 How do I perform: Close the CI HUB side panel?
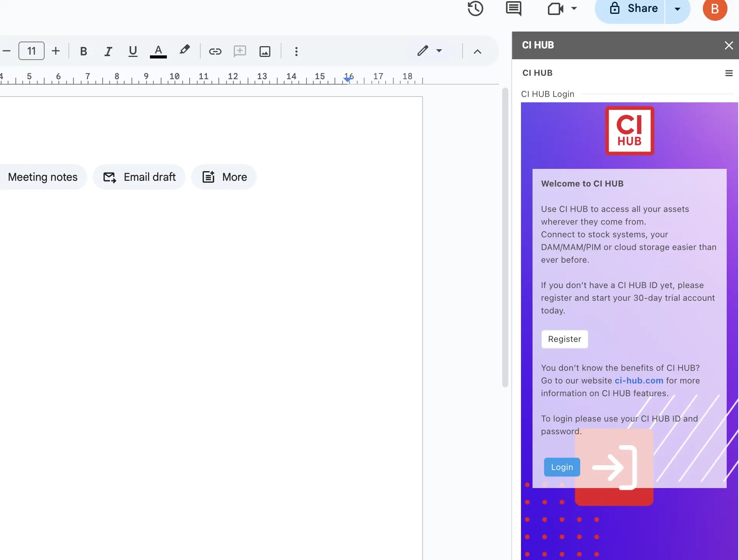[x=729, y=45]
